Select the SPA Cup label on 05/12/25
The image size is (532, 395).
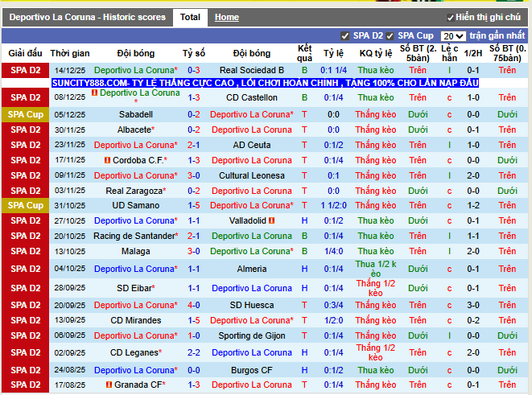pyautogui.click(x=26, y=114)
